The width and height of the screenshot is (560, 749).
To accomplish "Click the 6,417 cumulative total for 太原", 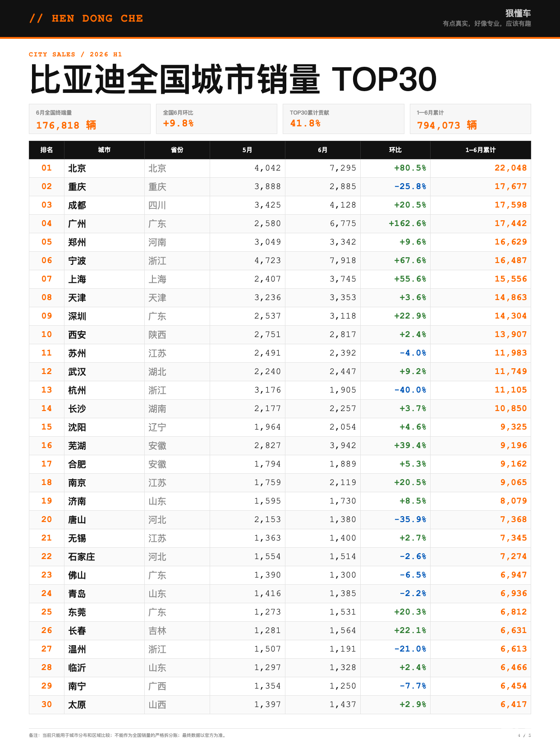I will (513, 704).
